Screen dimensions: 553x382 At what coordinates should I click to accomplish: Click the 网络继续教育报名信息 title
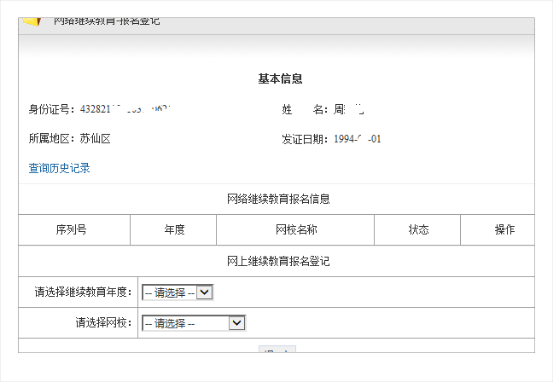click(278, 199)
